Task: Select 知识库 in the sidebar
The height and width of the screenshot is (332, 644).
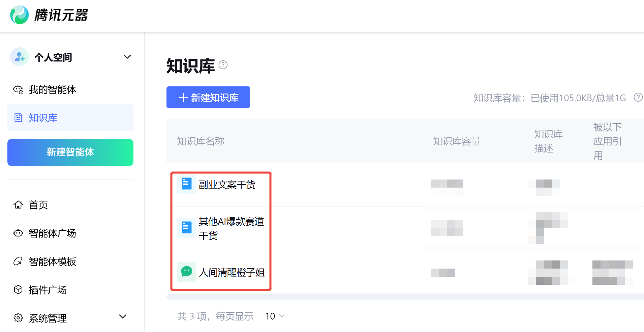Action: point(43,118)
